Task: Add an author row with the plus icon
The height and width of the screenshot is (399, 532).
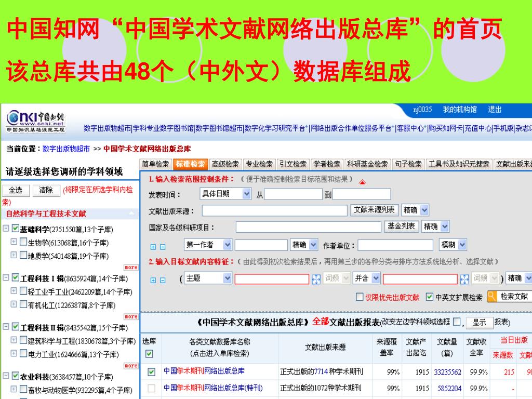Action: click(x=153, y=247)
